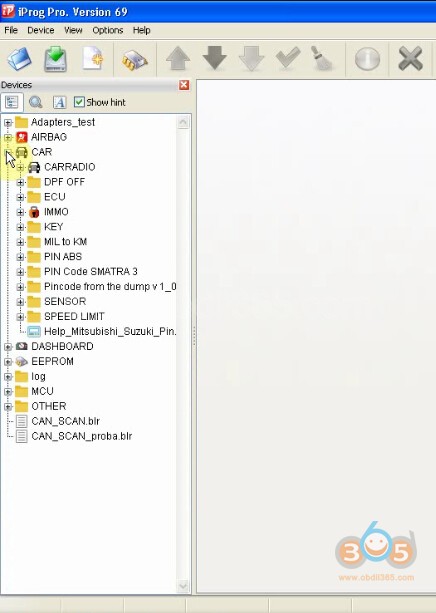The image size is (436, 613).
Task: Expand the CARRADIO node
Action: point(20,168)
